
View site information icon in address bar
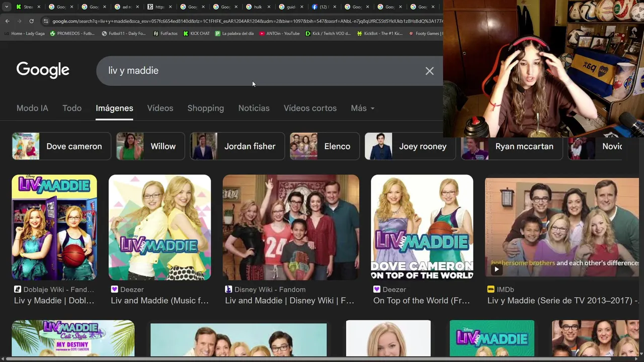coord(46,21)
